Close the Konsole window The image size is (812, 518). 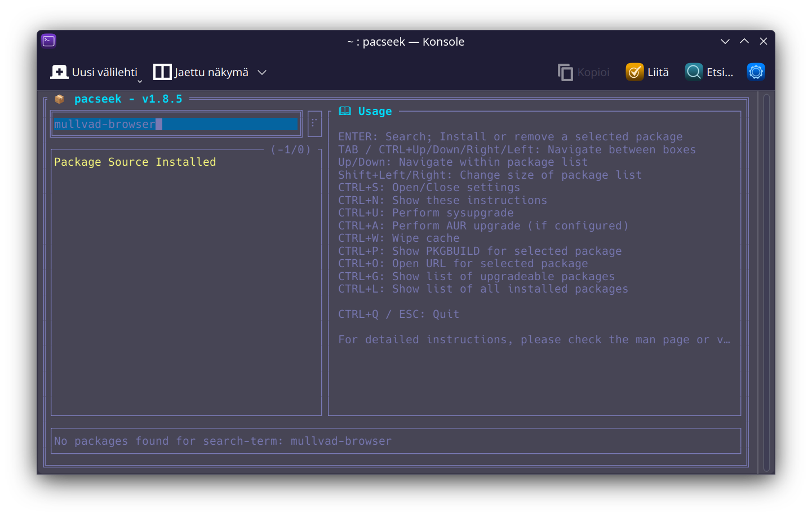(x=764, y=41)
